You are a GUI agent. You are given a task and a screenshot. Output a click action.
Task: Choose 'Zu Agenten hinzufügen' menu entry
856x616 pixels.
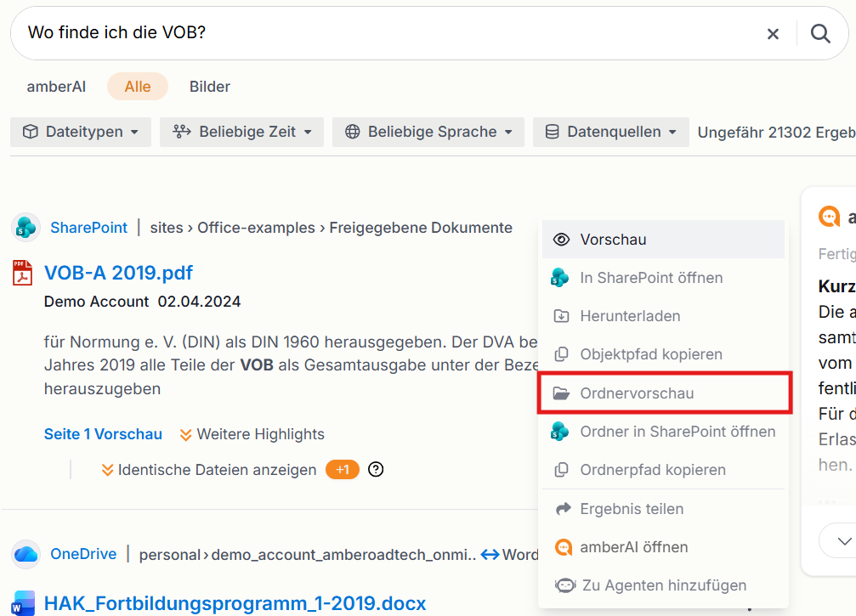tap(663, 585)
